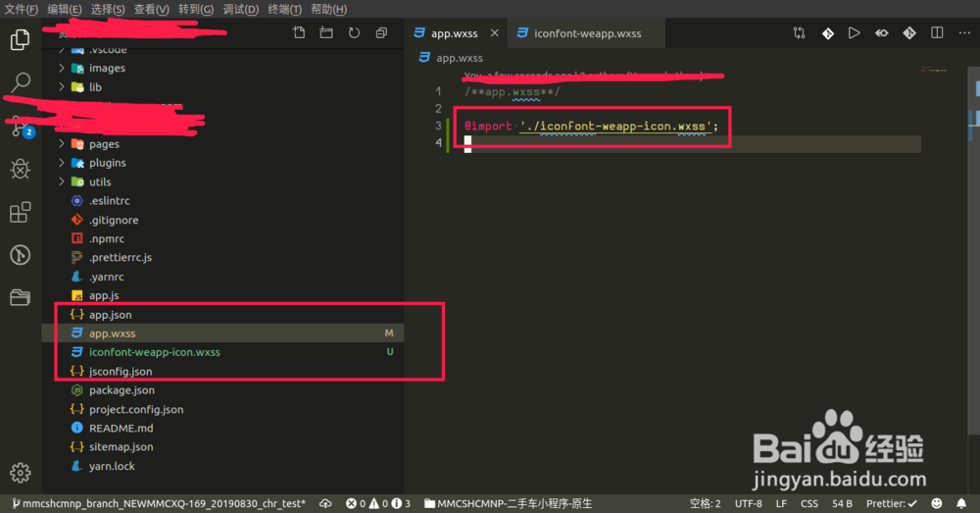
Task: Select app.wxss in the file tree
Action: pyautogui.click(x=223, y=333)
